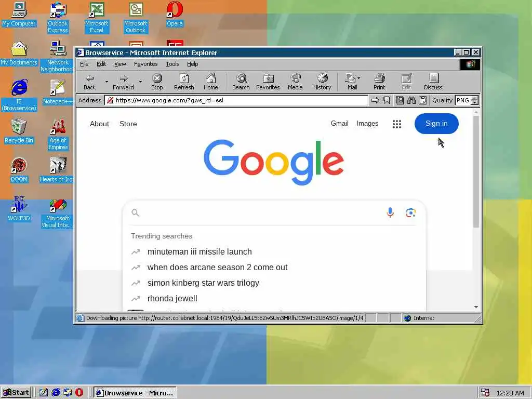Open the Search toolbar pane
Viewport: 532px width, 399px height.
point(241,82)
